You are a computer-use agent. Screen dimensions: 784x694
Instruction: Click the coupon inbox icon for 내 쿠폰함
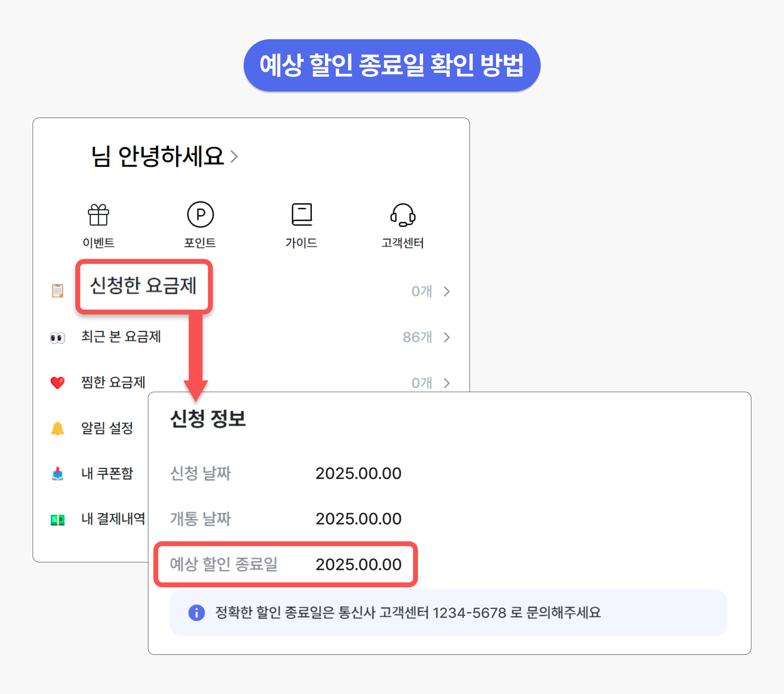(57, 474)
